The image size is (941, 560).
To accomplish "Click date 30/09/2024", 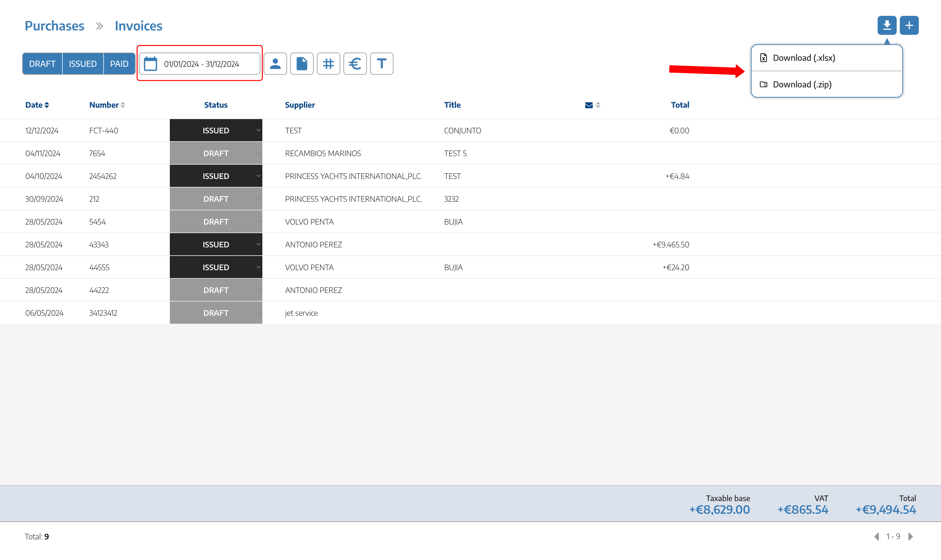I will click(44, 199).
